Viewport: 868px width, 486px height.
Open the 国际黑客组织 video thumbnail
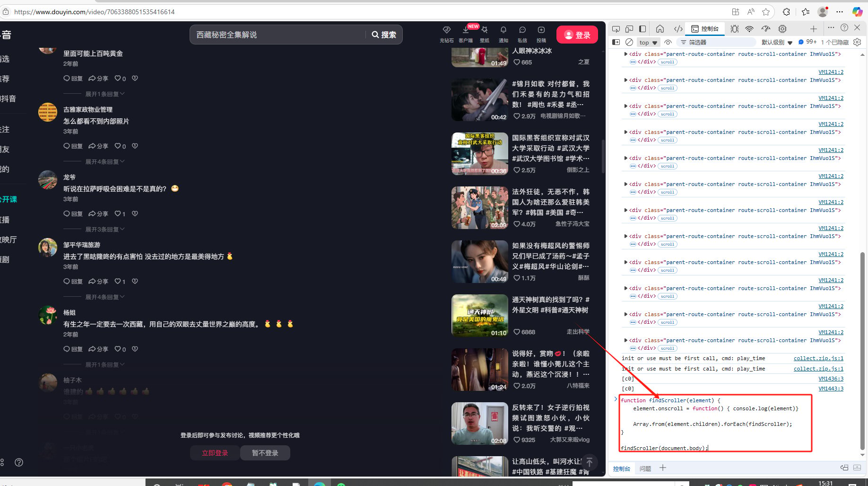[479, 154]
